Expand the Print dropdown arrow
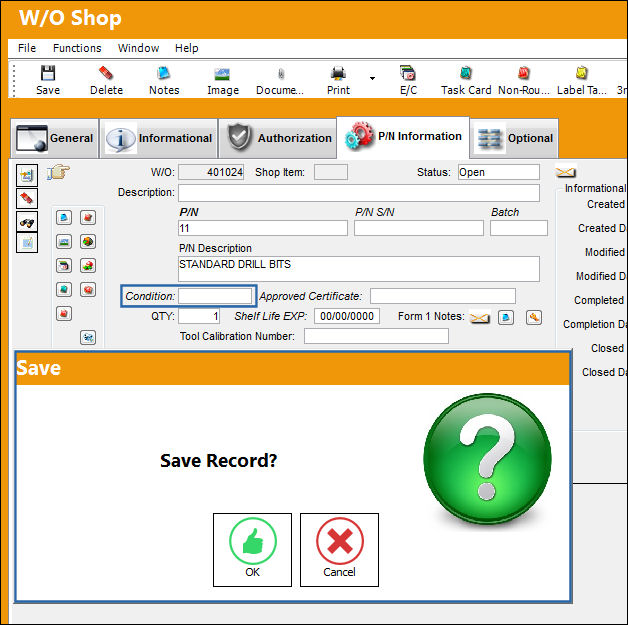The image size is (628, 625). (372, 78)
